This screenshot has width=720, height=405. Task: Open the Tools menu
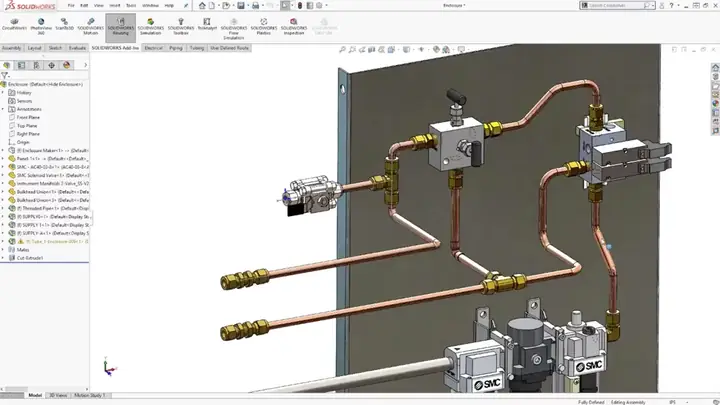point(131,6)
